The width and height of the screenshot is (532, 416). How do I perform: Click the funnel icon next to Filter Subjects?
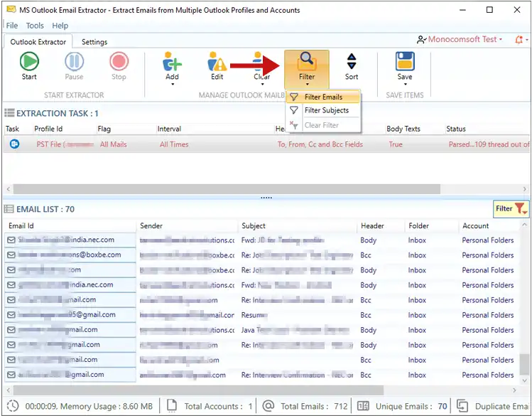click(294, 110)
